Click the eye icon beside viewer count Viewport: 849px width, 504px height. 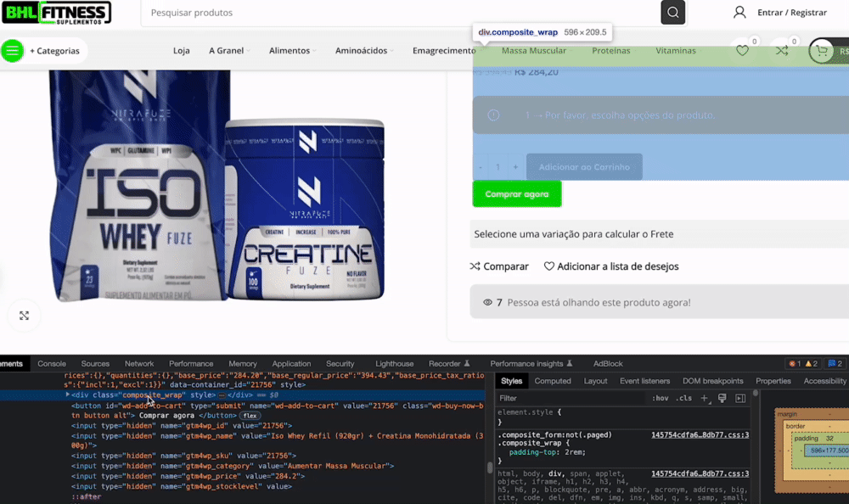(487, 303)
